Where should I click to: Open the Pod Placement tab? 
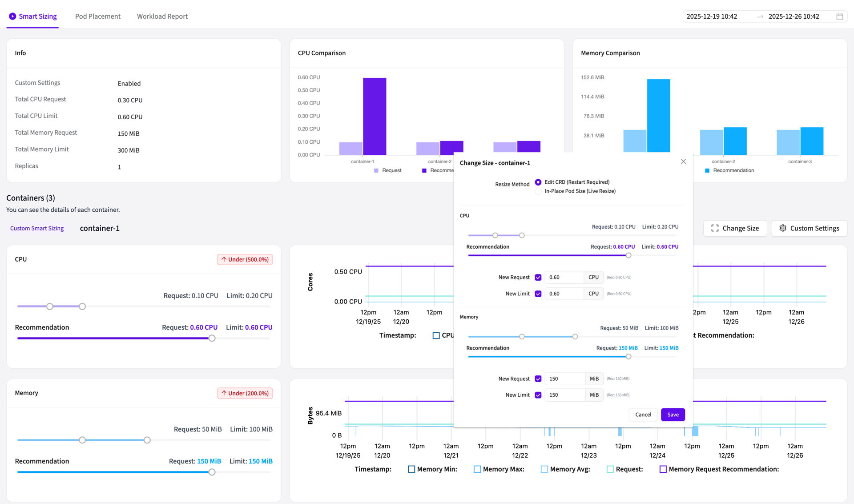click(x=98, y=16)
